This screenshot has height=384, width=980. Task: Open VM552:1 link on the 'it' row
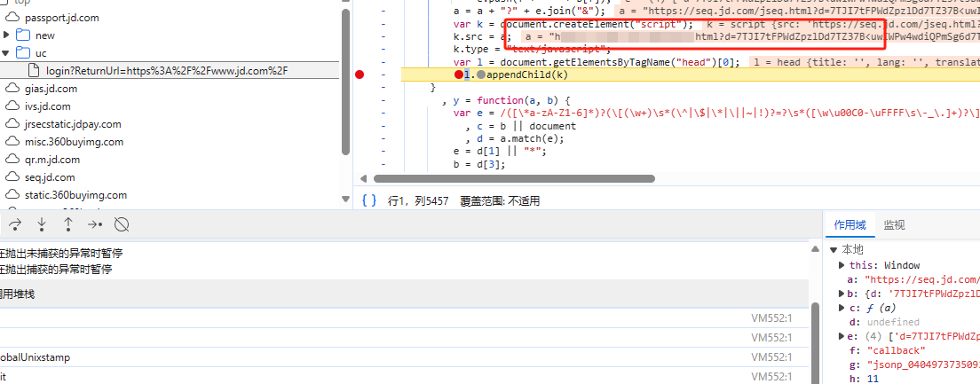[771, 377]
